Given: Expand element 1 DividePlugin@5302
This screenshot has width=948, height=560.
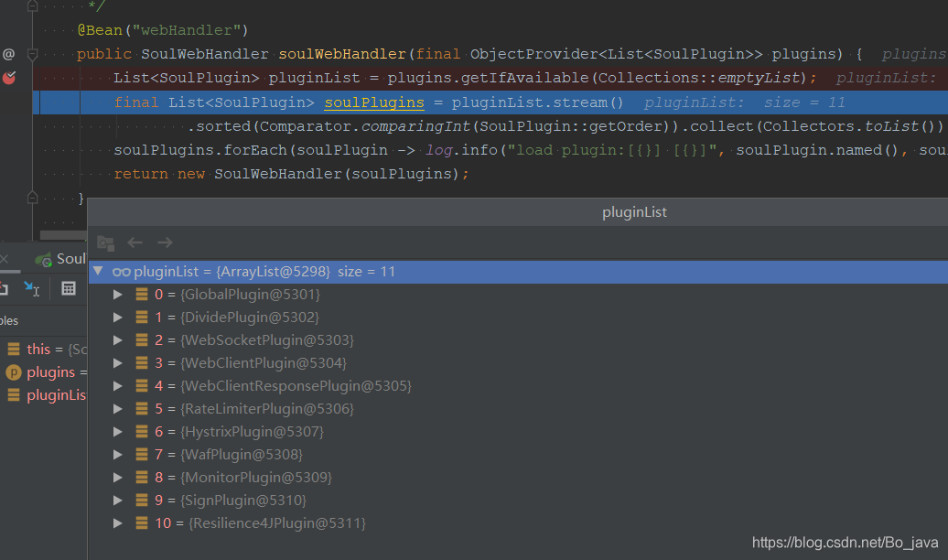Looking at the screenshot, I should pyautogui.click(x=118, y=318).
